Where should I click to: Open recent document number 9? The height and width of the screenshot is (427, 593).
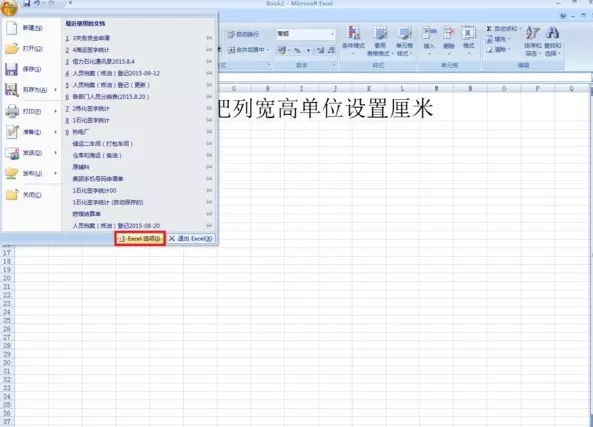pyautogui.click(x=78, y=132)
